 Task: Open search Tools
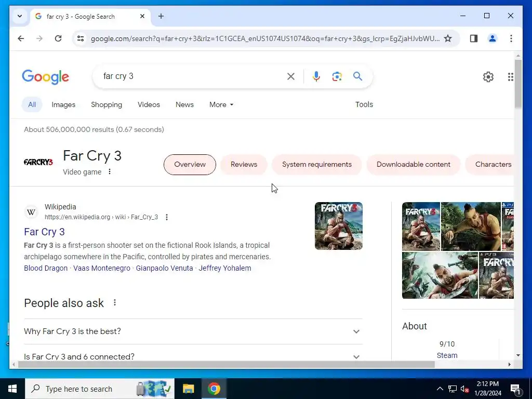coord(364,104)
